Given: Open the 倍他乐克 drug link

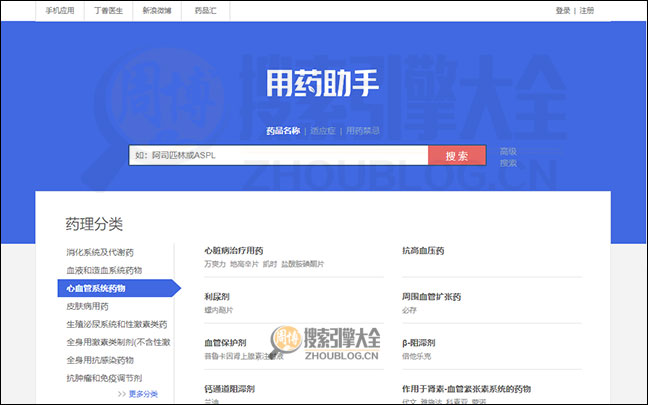Looking at the screenshot, I should pos(417,356).
